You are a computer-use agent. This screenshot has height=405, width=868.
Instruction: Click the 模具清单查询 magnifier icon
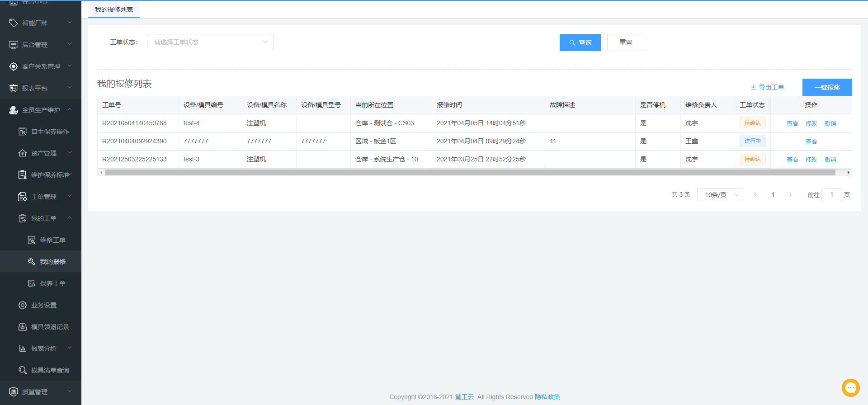click(x=23, y=370)
